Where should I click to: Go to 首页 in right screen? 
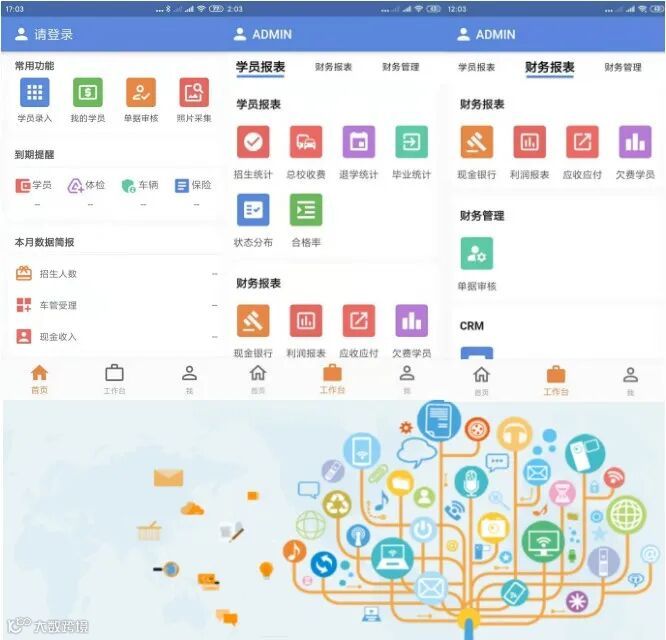tap(481, 381)
